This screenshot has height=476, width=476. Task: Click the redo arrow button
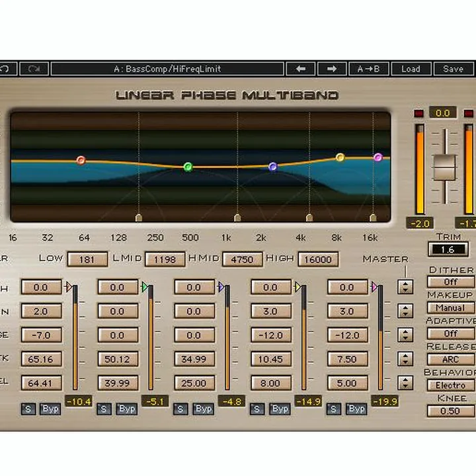click(34, 69)
